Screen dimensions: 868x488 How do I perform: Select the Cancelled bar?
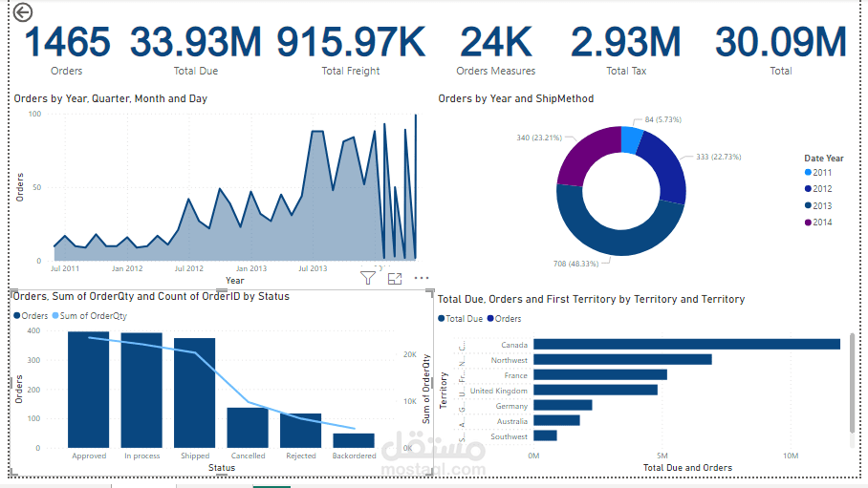click(x=248, y=428)
